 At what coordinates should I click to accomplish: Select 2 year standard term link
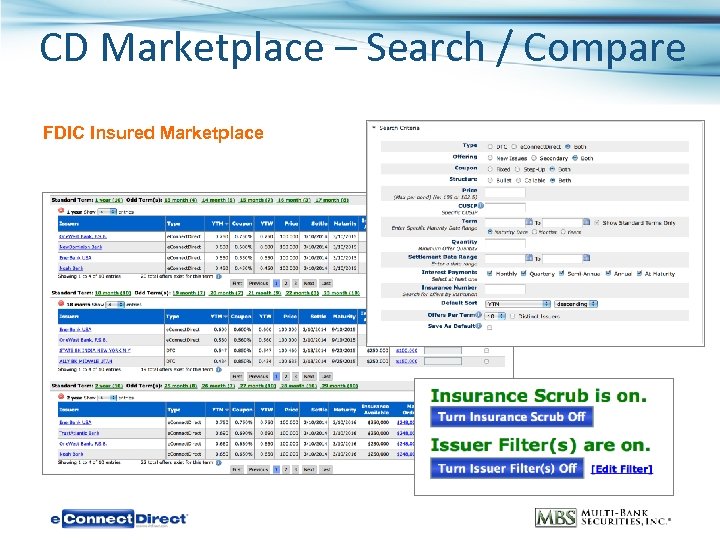109,386
